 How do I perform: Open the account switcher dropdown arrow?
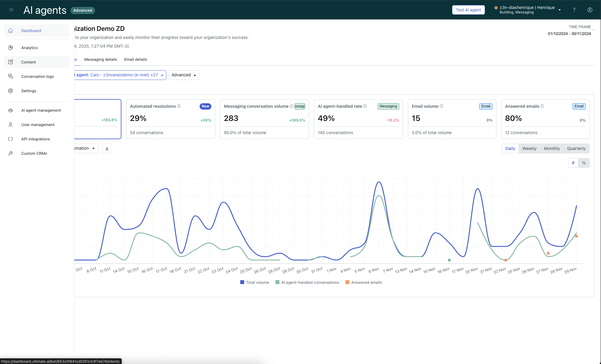tap(560, 10)
